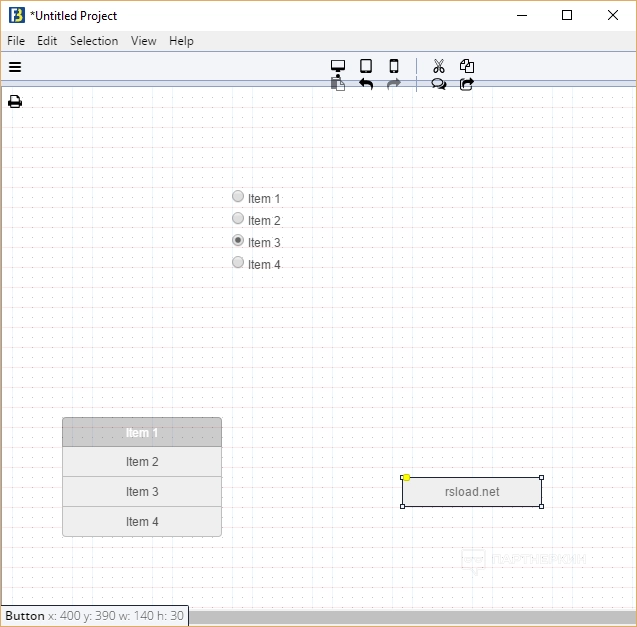Open the Selection menu

(x=94, y=41)
